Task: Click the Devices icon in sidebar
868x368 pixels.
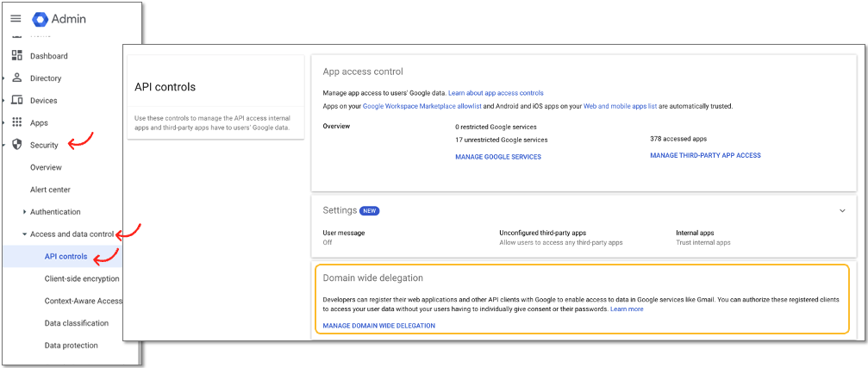Action: coord(17,100)
